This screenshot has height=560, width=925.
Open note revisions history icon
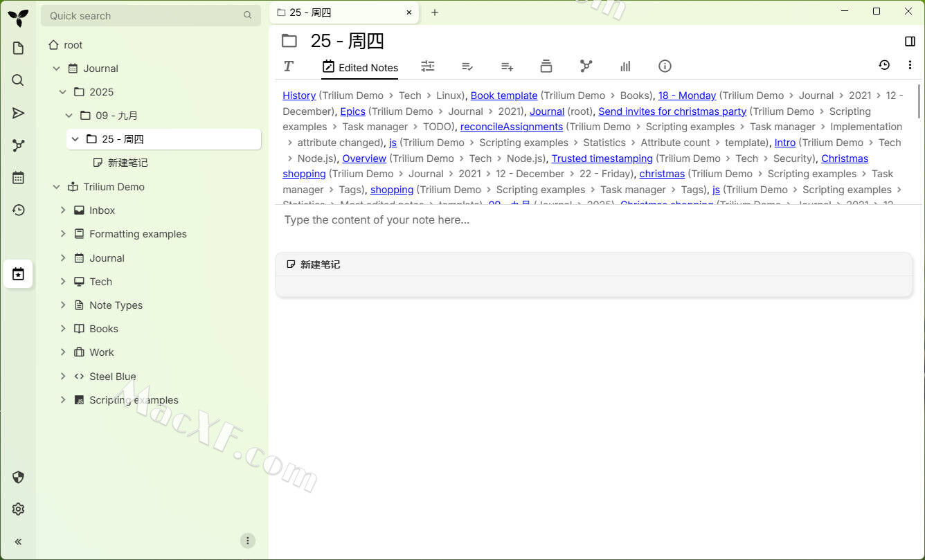(x=884, y=65)
